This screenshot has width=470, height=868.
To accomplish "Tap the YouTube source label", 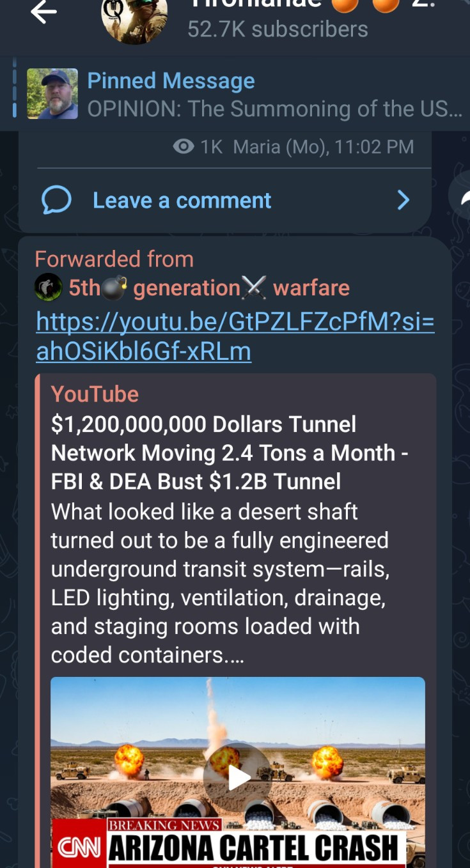I will tap(95, 394).
